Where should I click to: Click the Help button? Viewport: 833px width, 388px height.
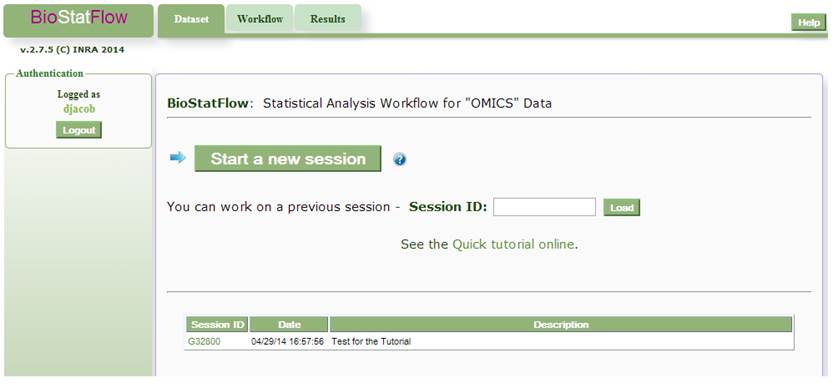[809, 23]
